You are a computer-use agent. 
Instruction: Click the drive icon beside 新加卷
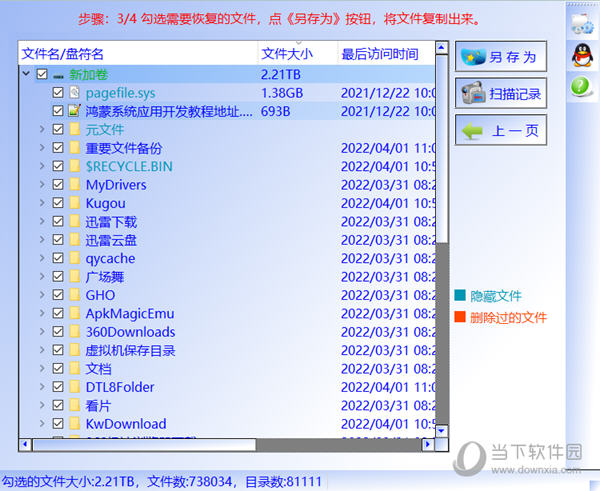(x=58, y=76)
